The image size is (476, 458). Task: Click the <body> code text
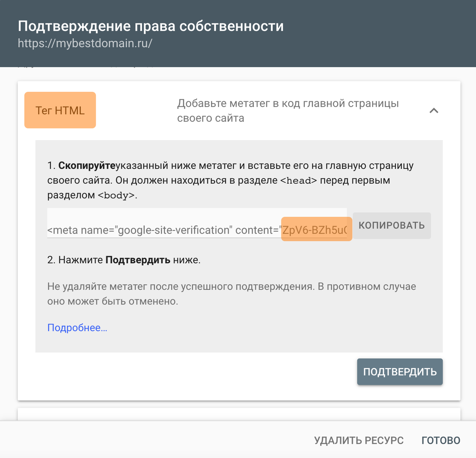click(116, 195)
